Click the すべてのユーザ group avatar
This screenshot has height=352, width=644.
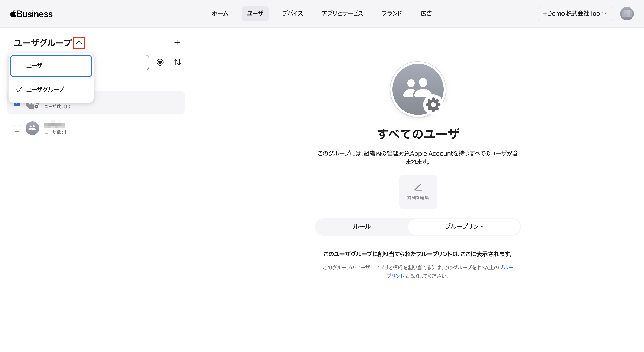click(x=418, y=89)
